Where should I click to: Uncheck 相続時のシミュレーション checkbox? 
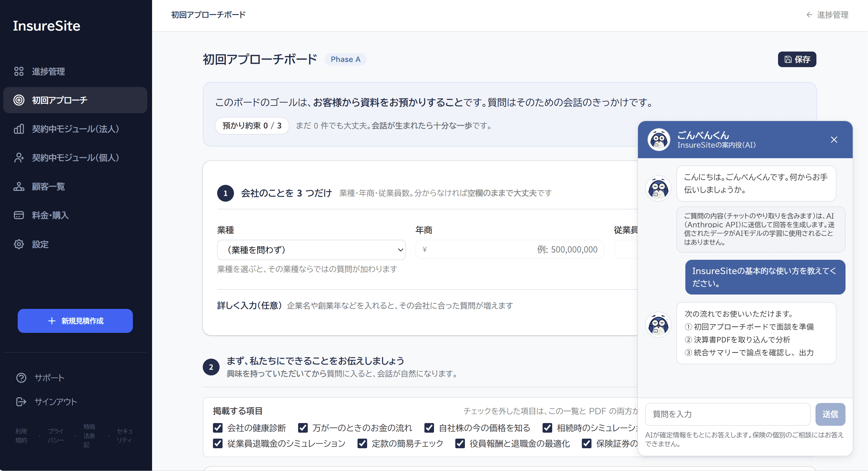[x=547, y=428]
